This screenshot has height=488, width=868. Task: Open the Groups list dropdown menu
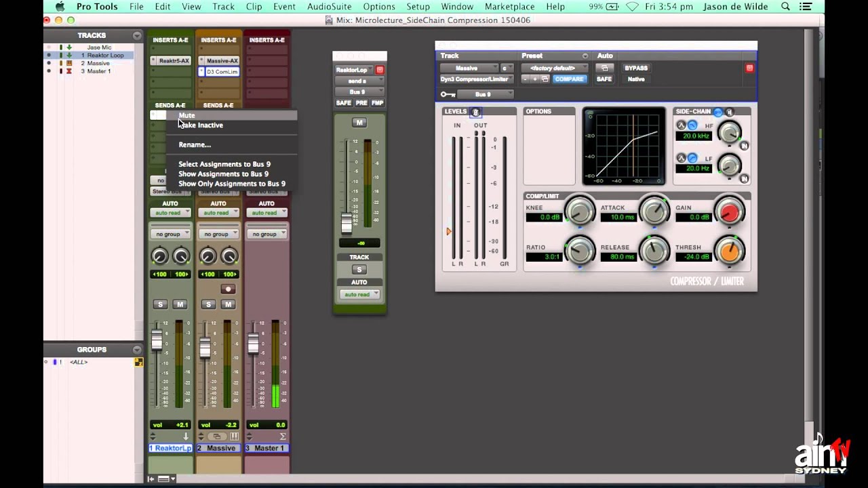pos(137,350)
